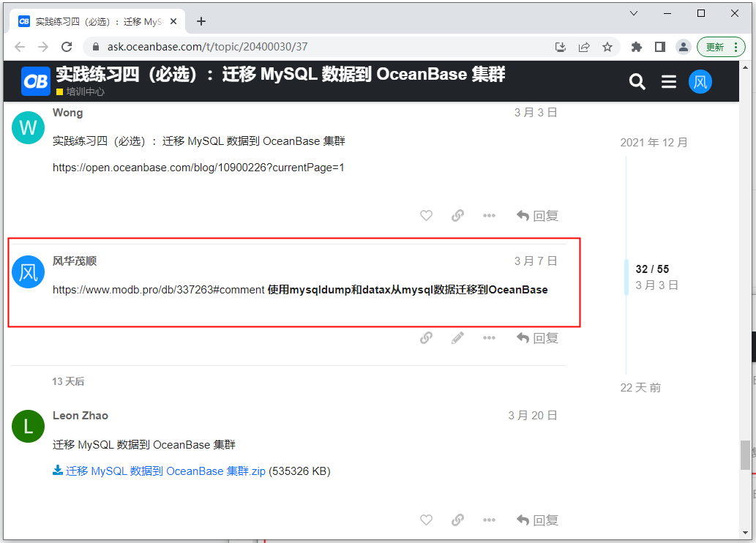Show more actions on the 风华茂顺 post
The height and width of the screenshot is (543, 756).
489,337
